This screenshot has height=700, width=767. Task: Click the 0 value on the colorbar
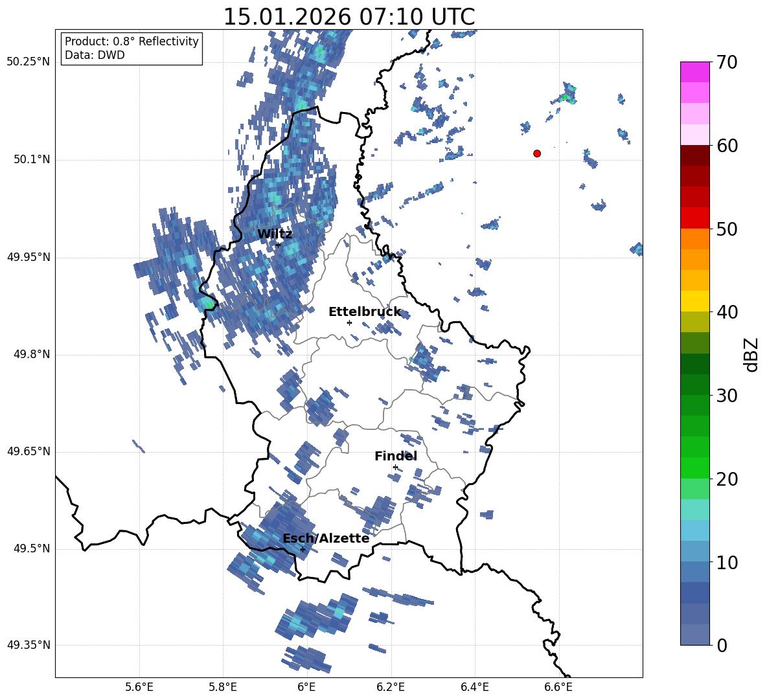click(722, 645)
